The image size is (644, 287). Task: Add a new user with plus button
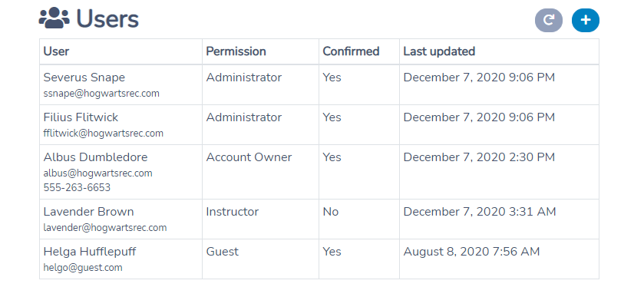click(585, 20)
